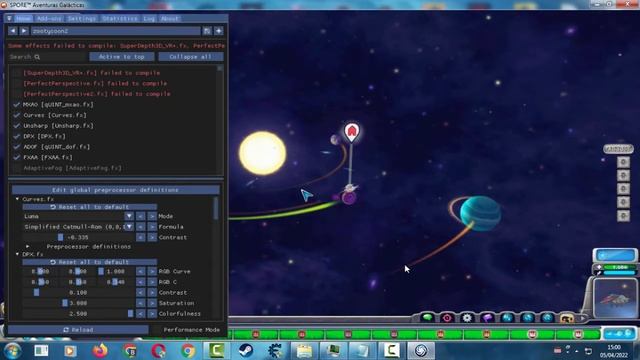The image size is (640, 360).
Task: Toggle the Unsharp effect off
Action: 16,126
